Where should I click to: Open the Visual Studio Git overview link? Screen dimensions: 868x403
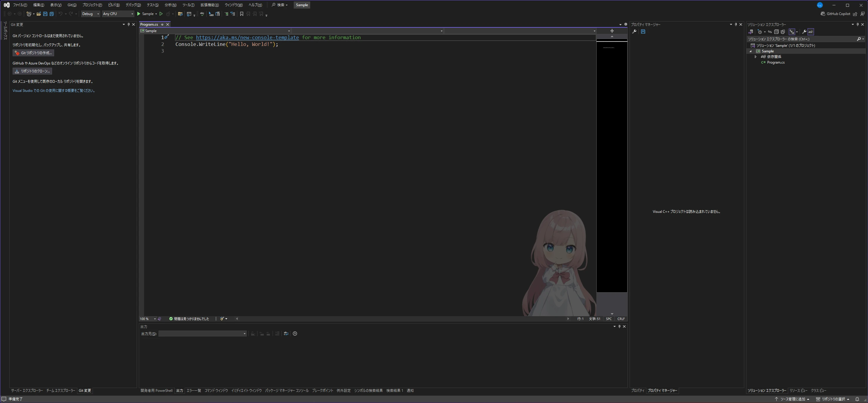coord(54,91)
